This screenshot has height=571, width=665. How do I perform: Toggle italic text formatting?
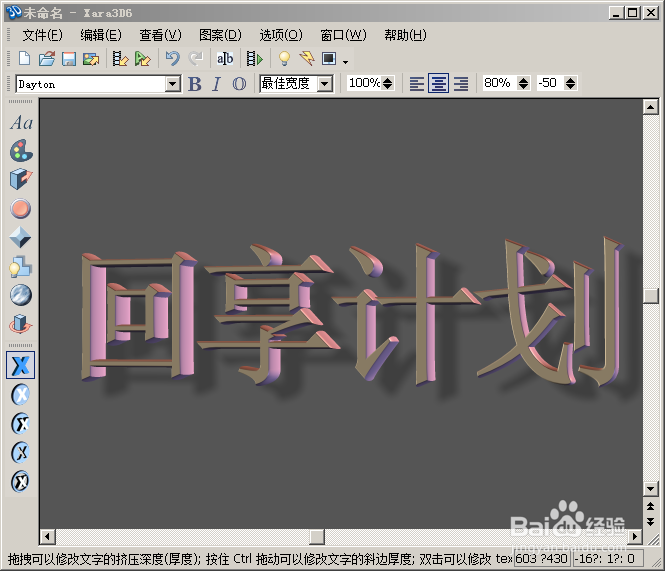pos(217,84)
